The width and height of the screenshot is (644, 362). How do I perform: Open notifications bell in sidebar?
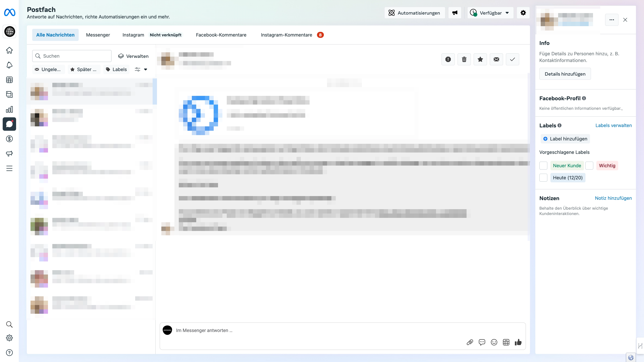click(9, 65)
